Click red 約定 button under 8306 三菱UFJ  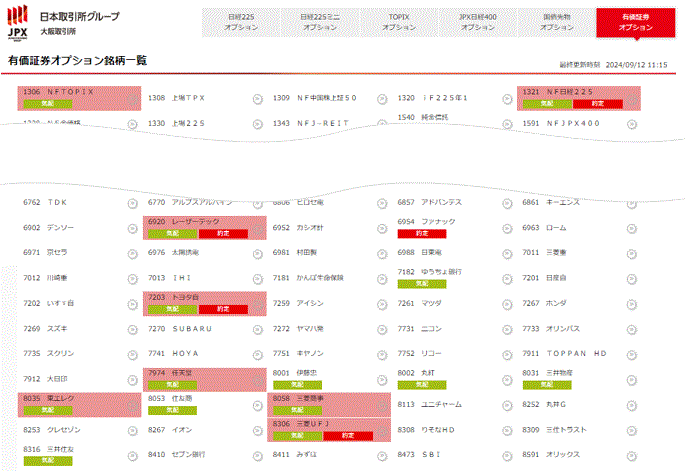tap(348, 436)
